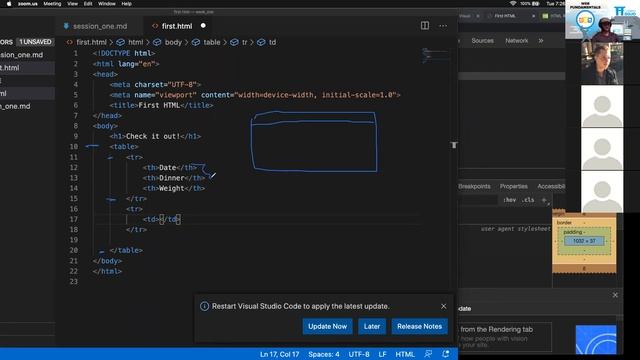Switch to the Accessibility tab in DevTools

tap(551, 186)
